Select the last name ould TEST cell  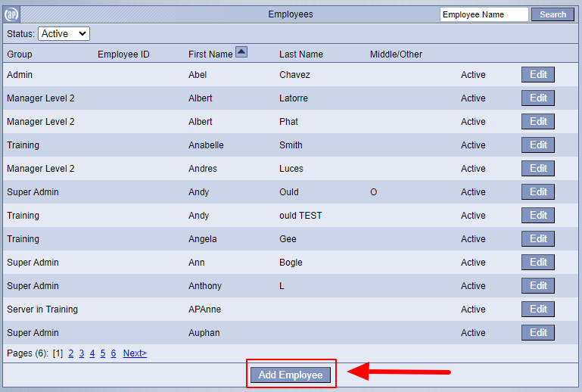click(300, 216)
